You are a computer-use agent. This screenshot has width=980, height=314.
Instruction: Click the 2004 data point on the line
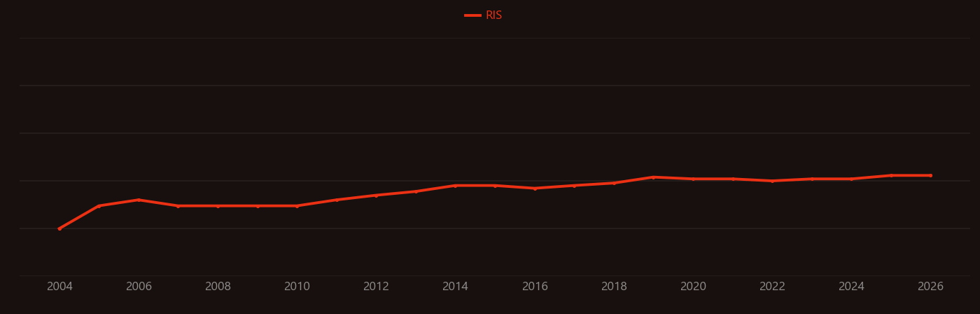pyautogui.click(x=59, y=228)
